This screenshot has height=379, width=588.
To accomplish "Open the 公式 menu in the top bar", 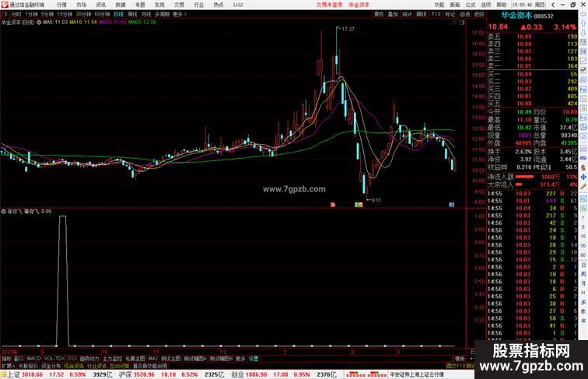I will click(x=471, y=5).
